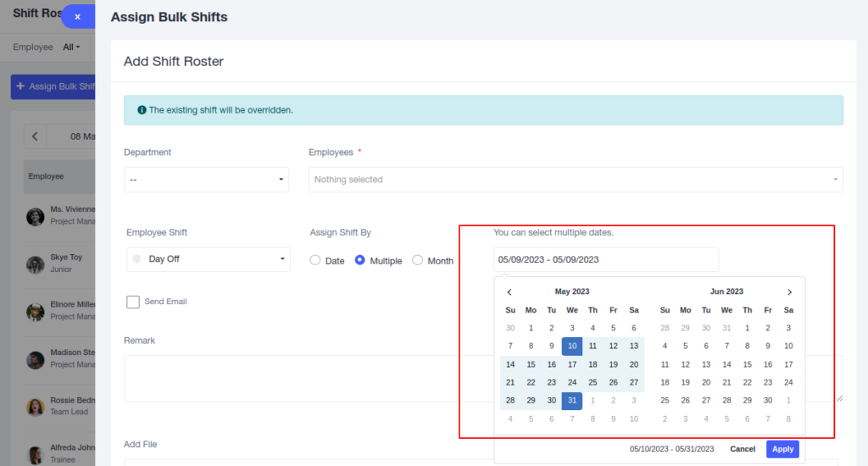This screenshot has width=868, height=466.
Task: Open the Employee All filter
Action: click(x=71, y=47)
